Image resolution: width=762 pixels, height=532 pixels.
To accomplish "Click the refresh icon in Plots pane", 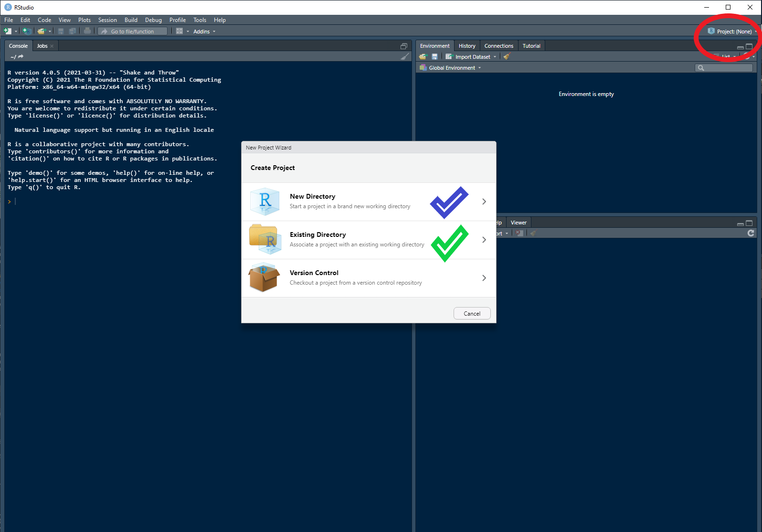I will pyautogui.click(x=751, y=233).
